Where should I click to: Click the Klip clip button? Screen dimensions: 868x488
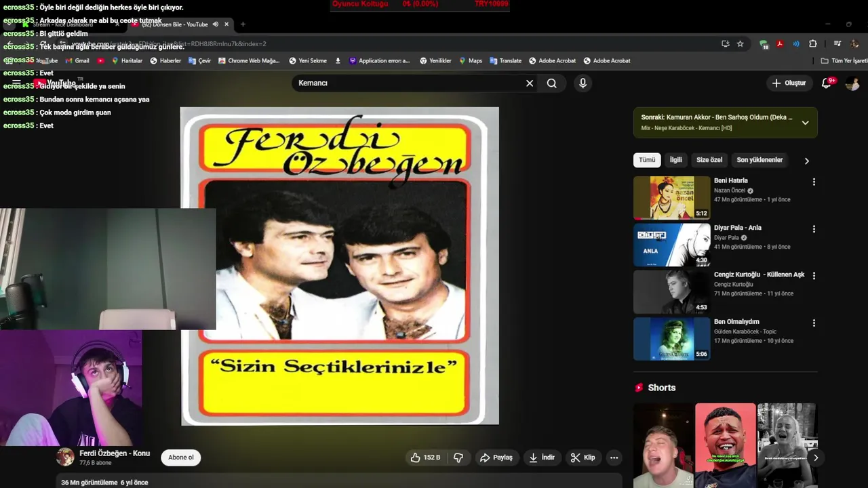coord(583,457)
